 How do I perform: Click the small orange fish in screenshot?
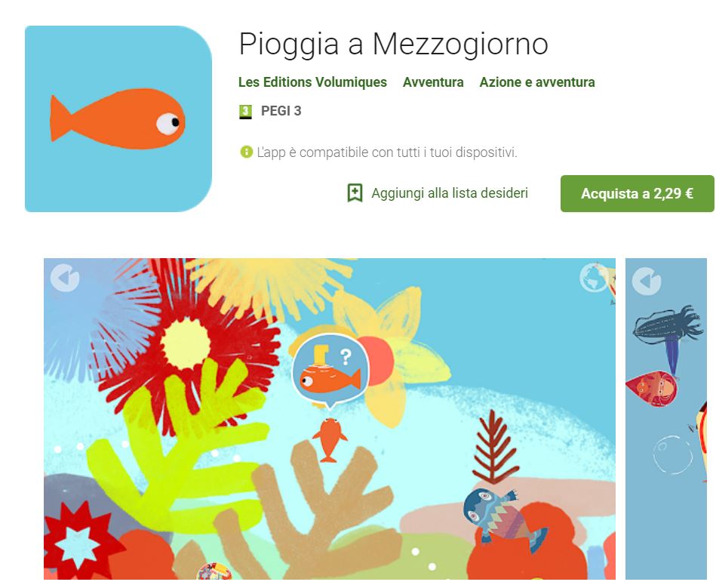(329, 439)
